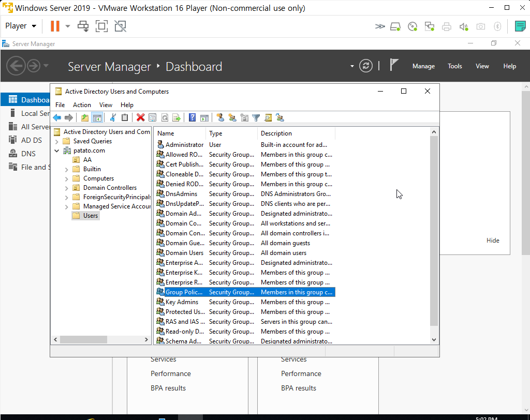Toggle Show/Hide Console Tree icon
The height and width of the screenshot is (420, 530).
pyautogui.click(x=97, y=117)
